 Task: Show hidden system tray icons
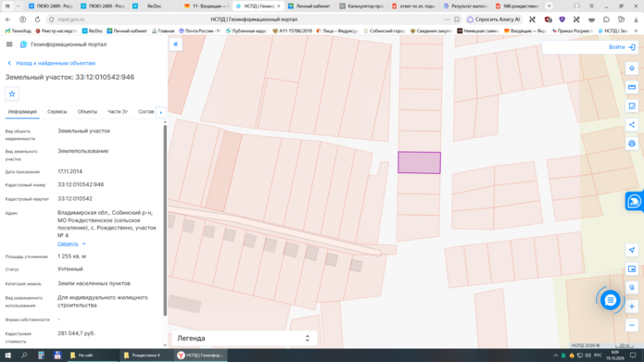click(556, 356)
